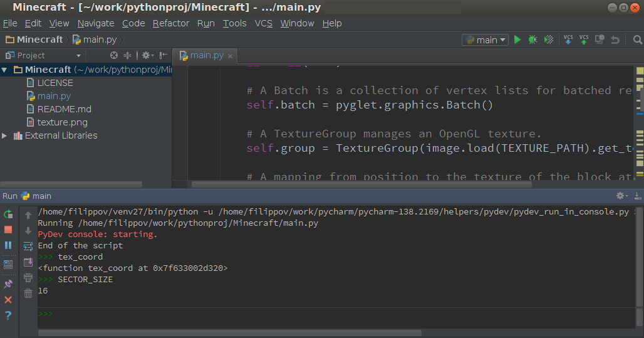Open the VCS menu
This screenshot has height=338, width=644.
263,23
